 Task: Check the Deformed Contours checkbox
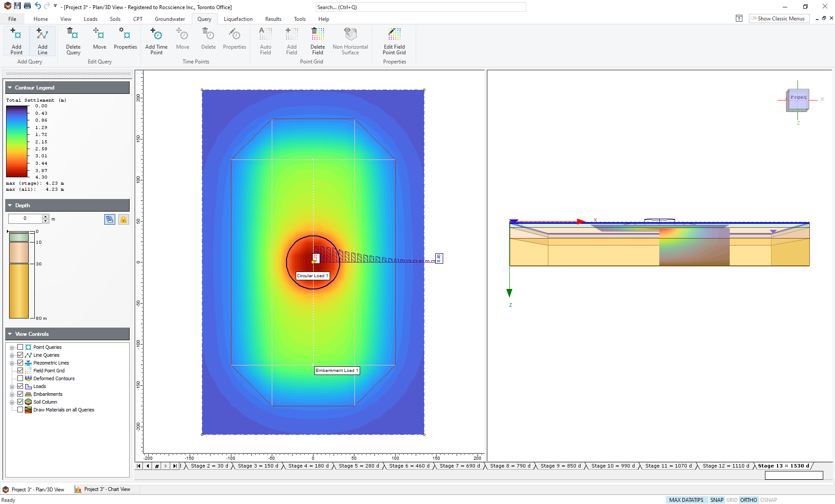(x=20, y=378)
